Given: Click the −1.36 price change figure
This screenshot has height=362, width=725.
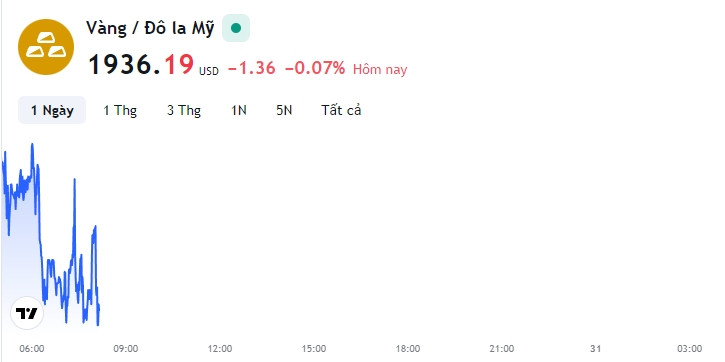Looking at the screenshot, I should 252,68.
